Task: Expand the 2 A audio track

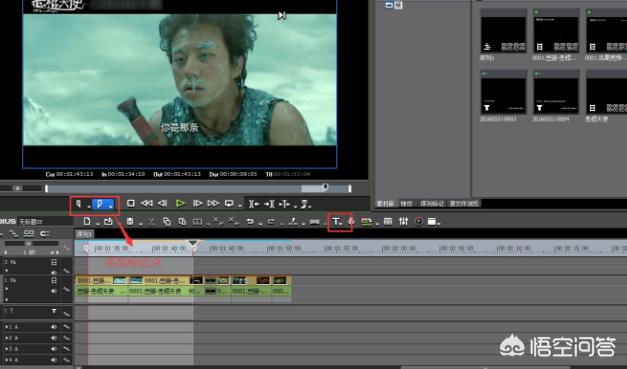Action: pos(6,338)
